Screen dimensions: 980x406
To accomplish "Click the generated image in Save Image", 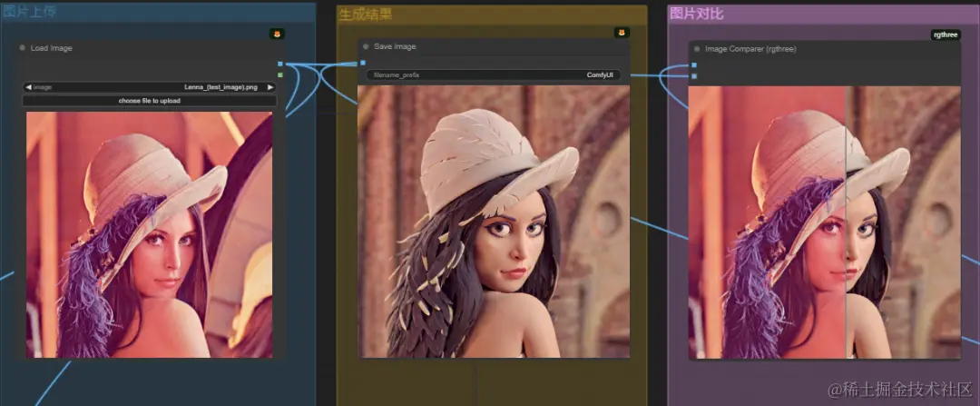I will (494, 222).
